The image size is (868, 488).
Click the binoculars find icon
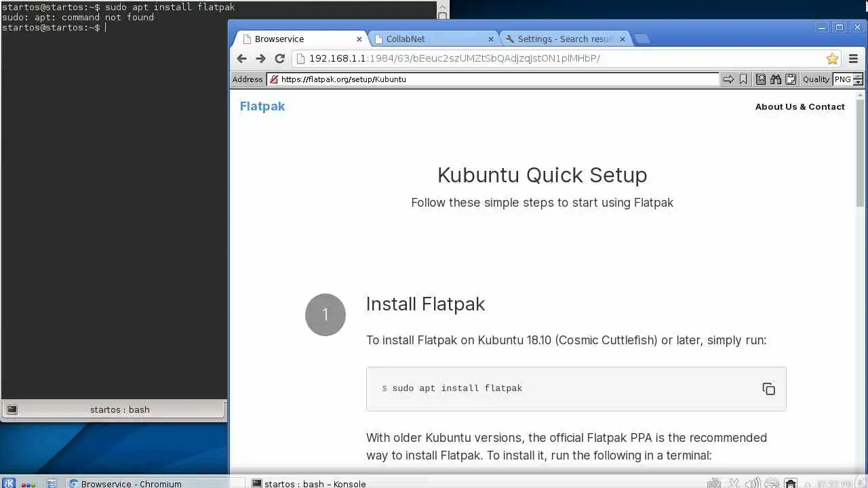[x=776, y=79]
